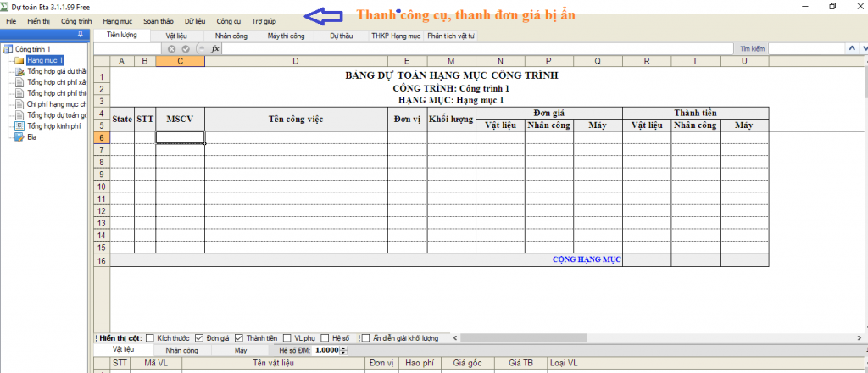Switch to the THKP Hạng mục tab
Screen dimensions: 868x373
click(397, 36)
